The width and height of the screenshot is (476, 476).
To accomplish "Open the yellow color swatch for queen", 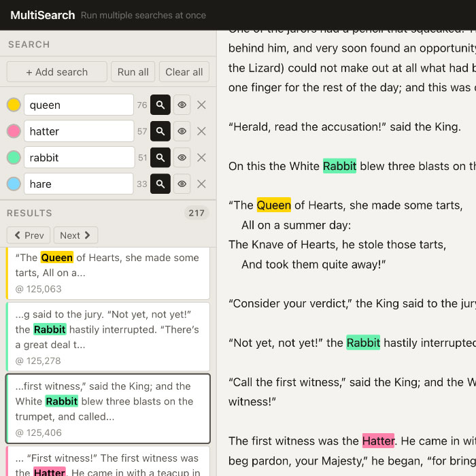I will [14, 105].
